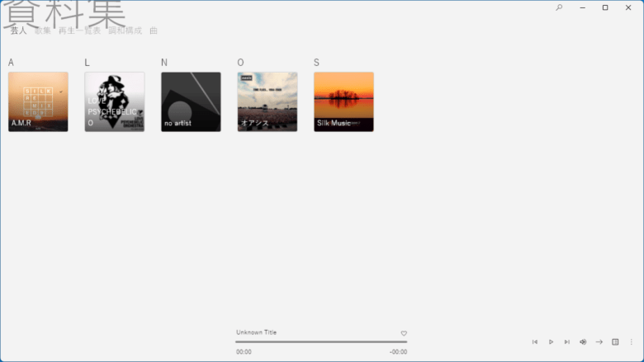Viewport: 644px width, 362px height.
Task: Switch to the 再生一覧表 tab
Action: (x=80, y=31)
